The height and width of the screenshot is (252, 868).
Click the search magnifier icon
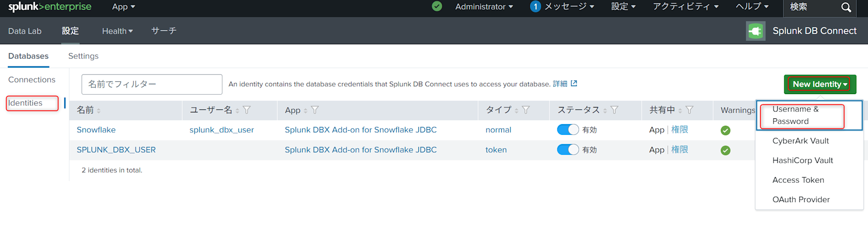point(846,7)
